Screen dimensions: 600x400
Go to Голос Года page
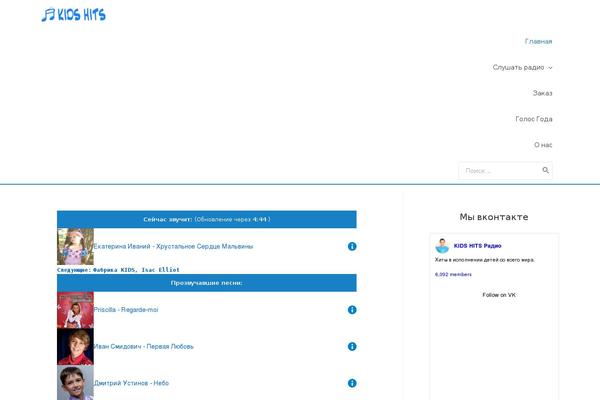coord(534,119)
